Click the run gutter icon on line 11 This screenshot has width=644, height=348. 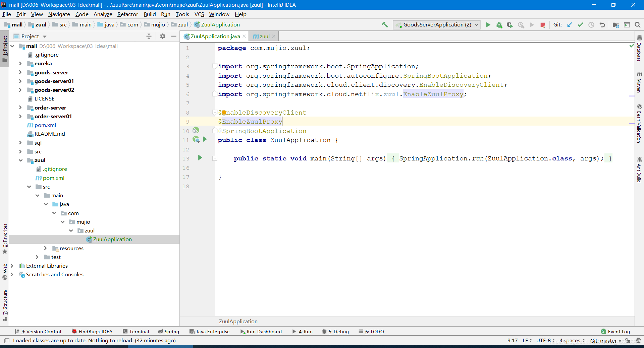coord(205,139)
